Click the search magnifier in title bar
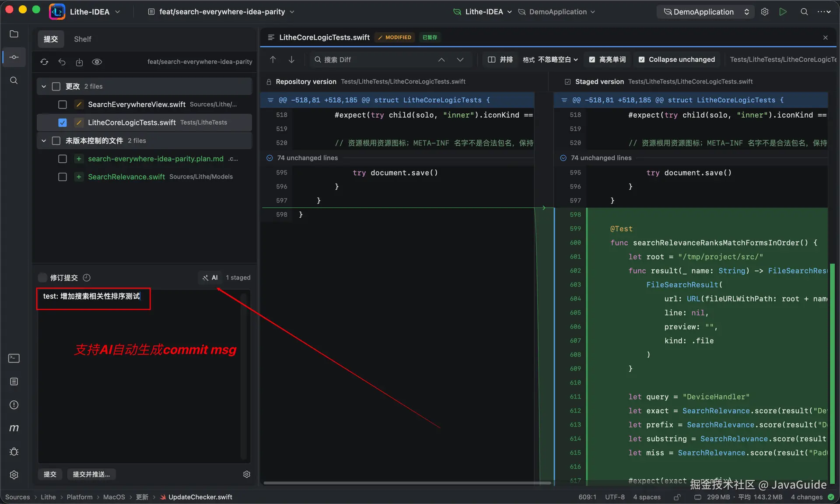The height and width of the screenshot is (504, 840). pos(804,12)
